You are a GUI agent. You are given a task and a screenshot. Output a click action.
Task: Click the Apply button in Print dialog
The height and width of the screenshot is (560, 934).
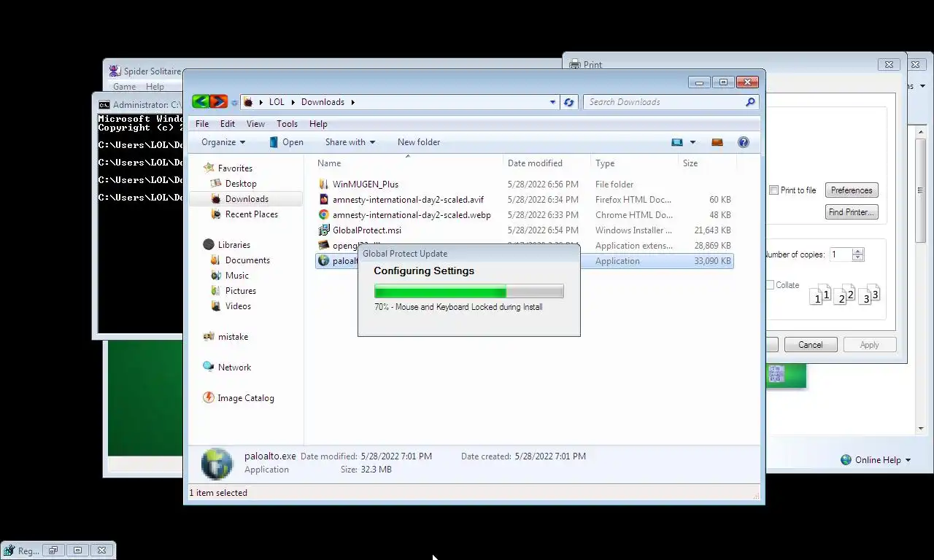(869, 345)
